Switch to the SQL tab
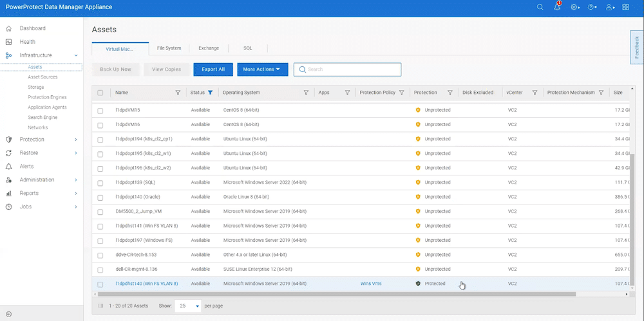644x321 pixels. pyautogui.click(x=248, y=48)
